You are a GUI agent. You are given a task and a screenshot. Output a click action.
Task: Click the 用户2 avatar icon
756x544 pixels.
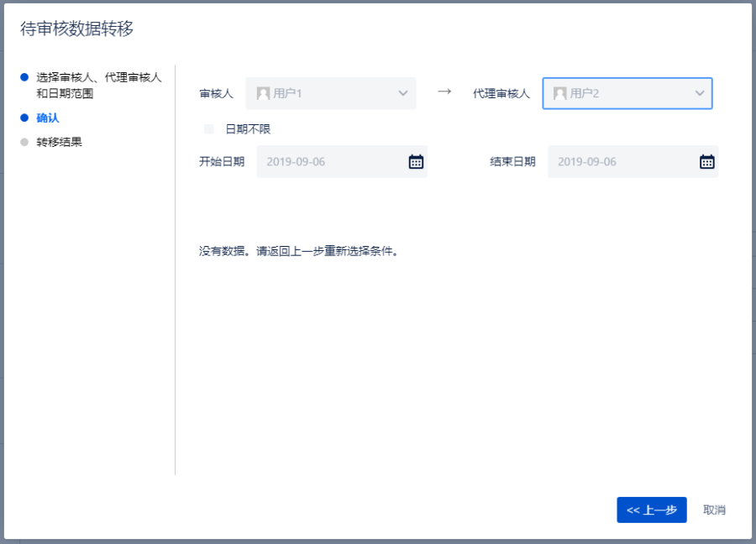(559, 93)
